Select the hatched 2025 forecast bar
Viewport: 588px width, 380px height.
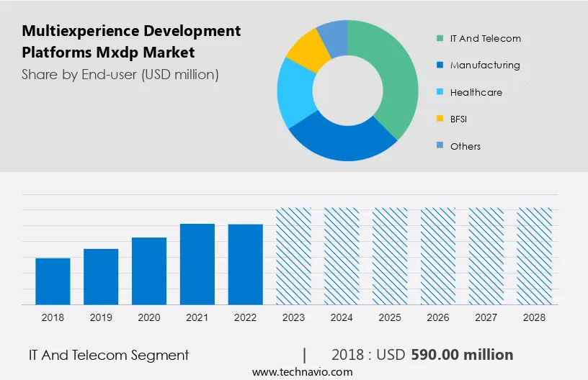pos(390,255)
